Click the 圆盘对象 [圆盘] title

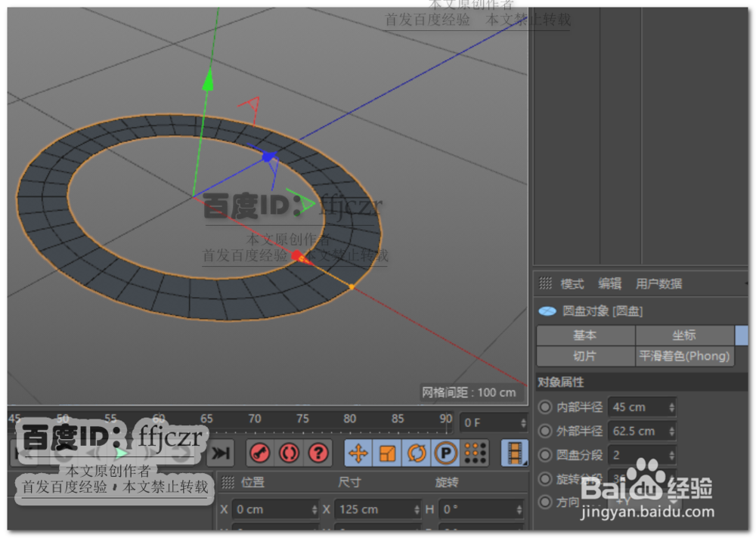click(x=603, y=311)
